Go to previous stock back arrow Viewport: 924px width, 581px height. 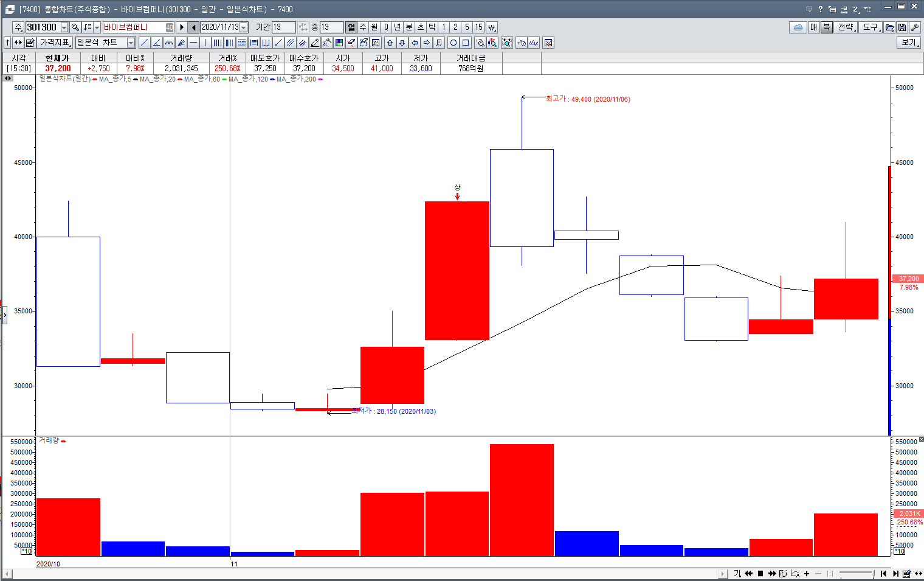coord(193,27)
